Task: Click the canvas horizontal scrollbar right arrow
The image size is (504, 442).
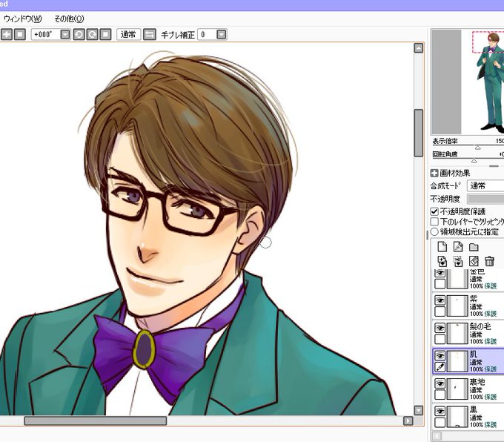Action: tap(408, 420)
